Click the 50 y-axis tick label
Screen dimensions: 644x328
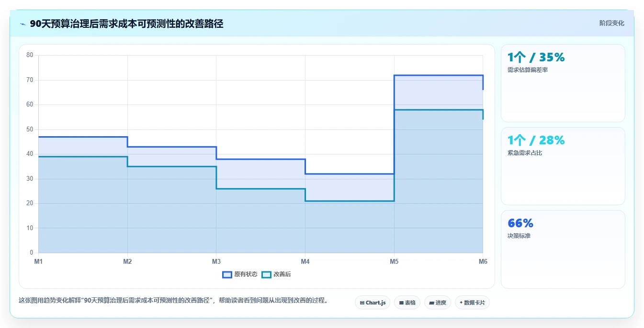coord(30,129)
